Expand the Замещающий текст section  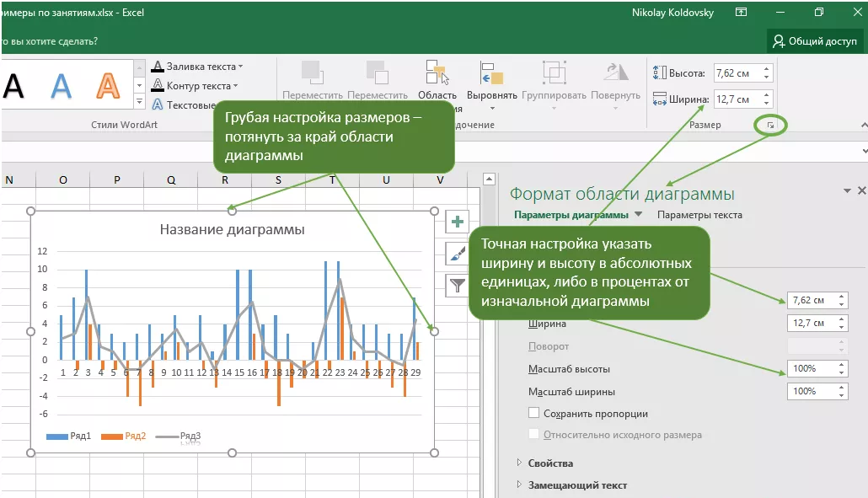(577, 485)
